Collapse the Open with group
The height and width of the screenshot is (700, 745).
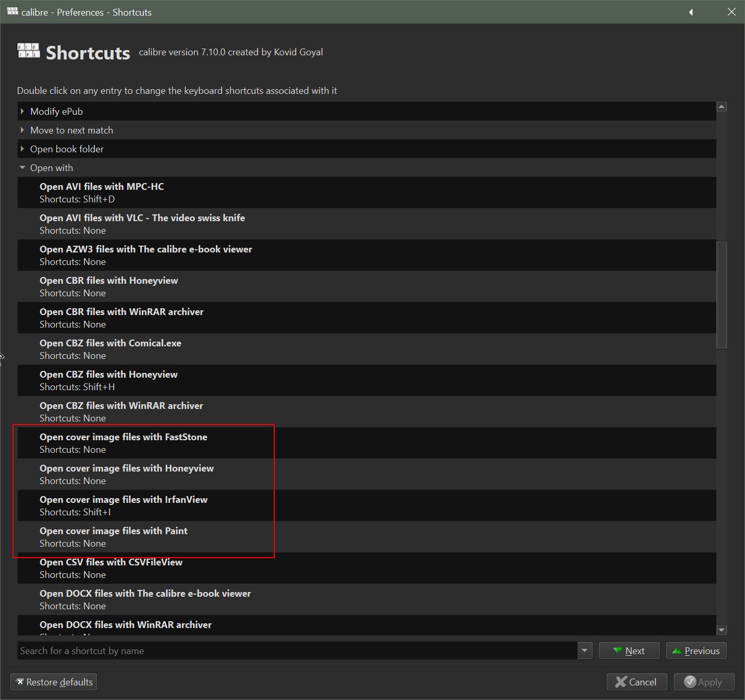(22, 167)
